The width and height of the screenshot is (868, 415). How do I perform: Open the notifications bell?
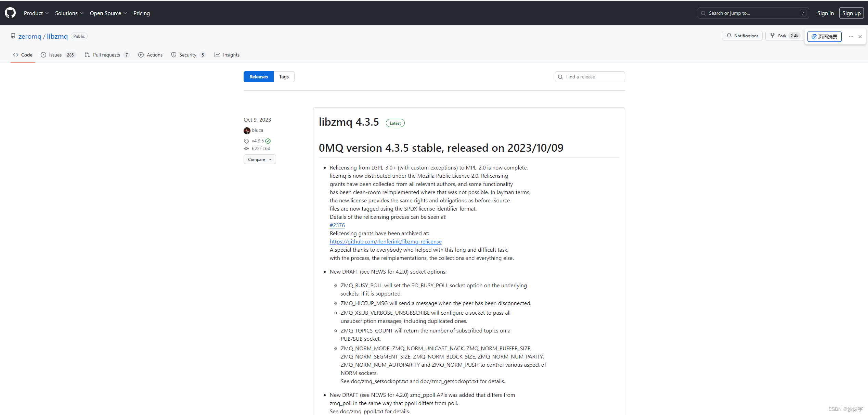pos(729,36)
